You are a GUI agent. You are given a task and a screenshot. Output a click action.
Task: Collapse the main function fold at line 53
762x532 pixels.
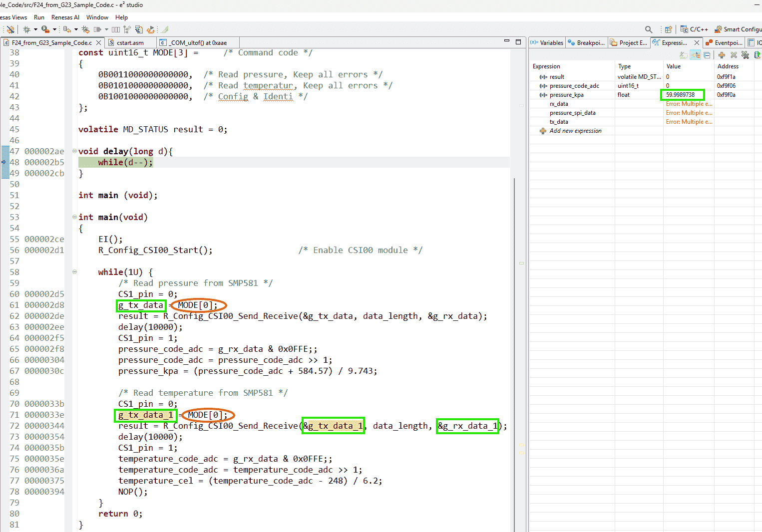tap(74, 217)
